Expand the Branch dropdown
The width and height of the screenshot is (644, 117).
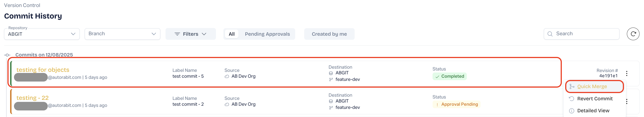(122, 34)
